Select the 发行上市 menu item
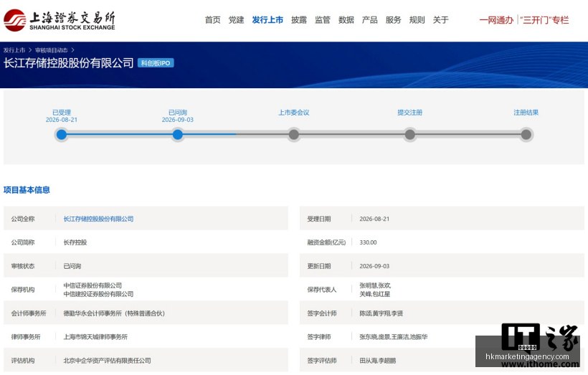 tap(267, 20)
